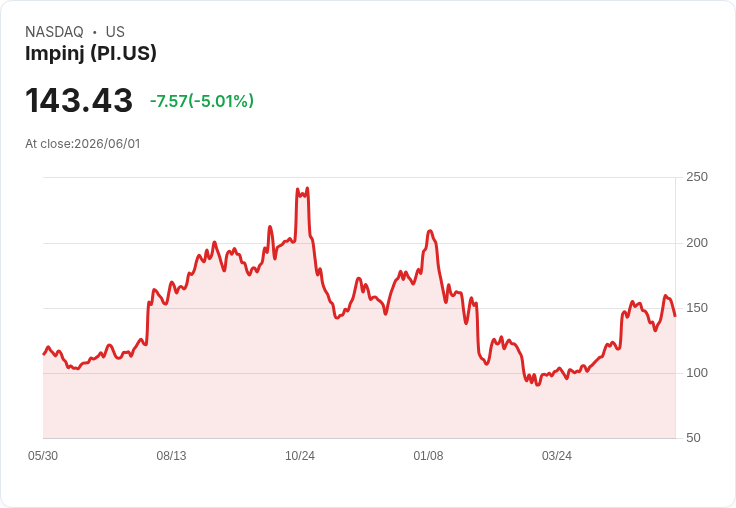Click the Impinj (PI.US) stock title
This screenshot has height=508, width=736.
[91, 53]
